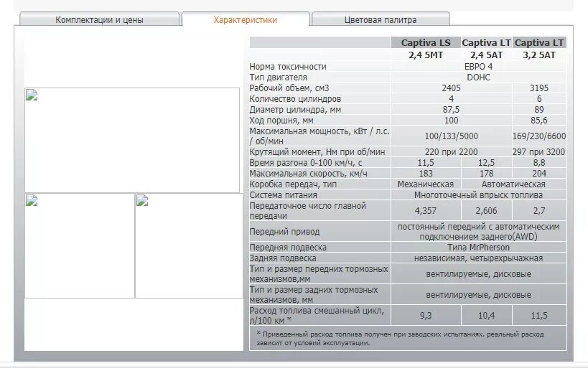Click the Типа MrPherson suspension value
This screenshot has width=588, height=371.
pos(478,248)
